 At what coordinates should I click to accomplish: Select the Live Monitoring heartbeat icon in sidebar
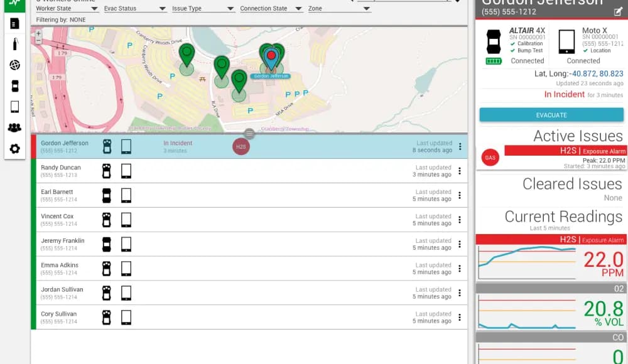[14, 4]
